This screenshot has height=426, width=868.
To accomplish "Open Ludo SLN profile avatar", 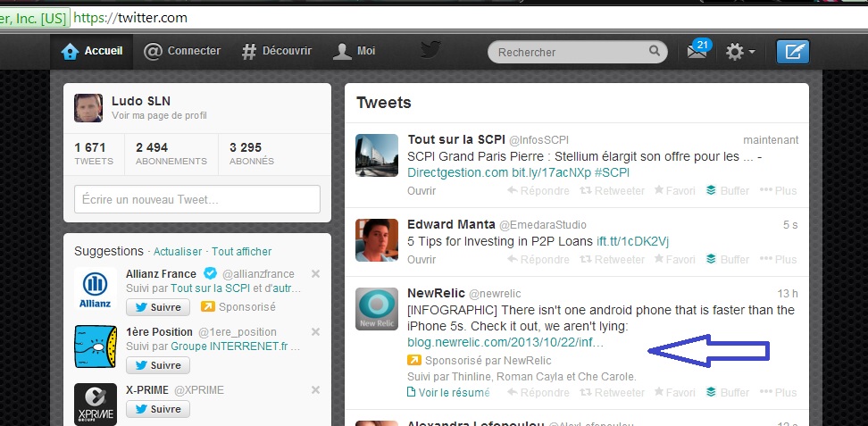I will [88, 107].
